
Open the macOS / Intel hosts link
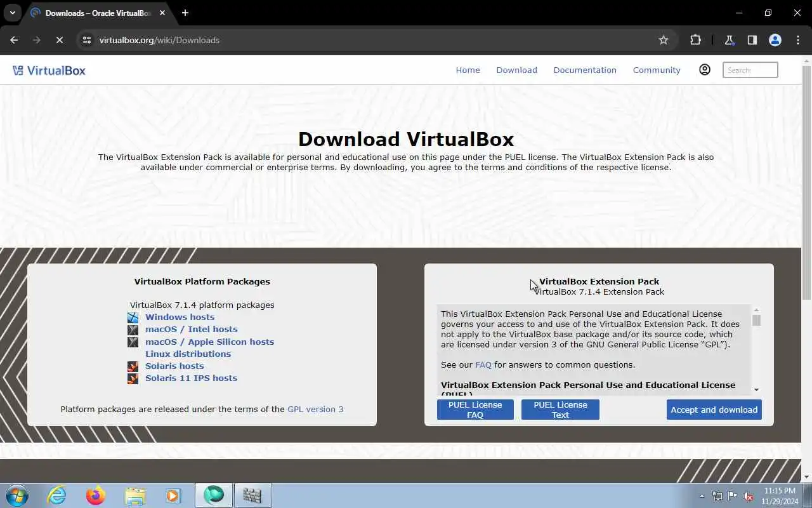pos(191,329)
